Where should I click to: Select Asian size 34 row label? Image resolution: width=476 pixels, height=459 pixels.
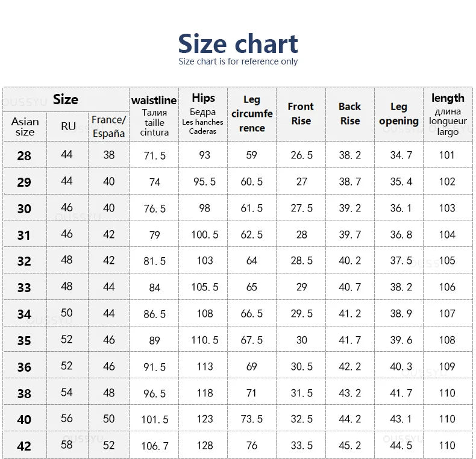[x=24, y=314]
